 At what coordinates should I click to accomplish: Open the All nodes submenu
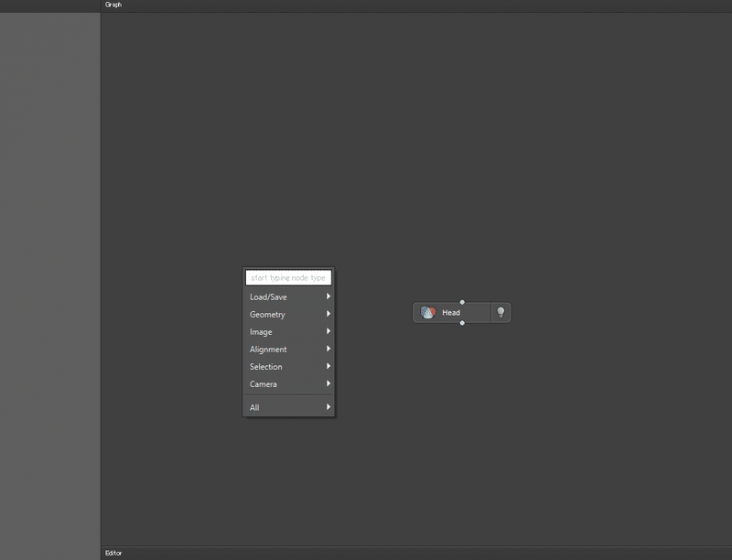tap(288, 407)
